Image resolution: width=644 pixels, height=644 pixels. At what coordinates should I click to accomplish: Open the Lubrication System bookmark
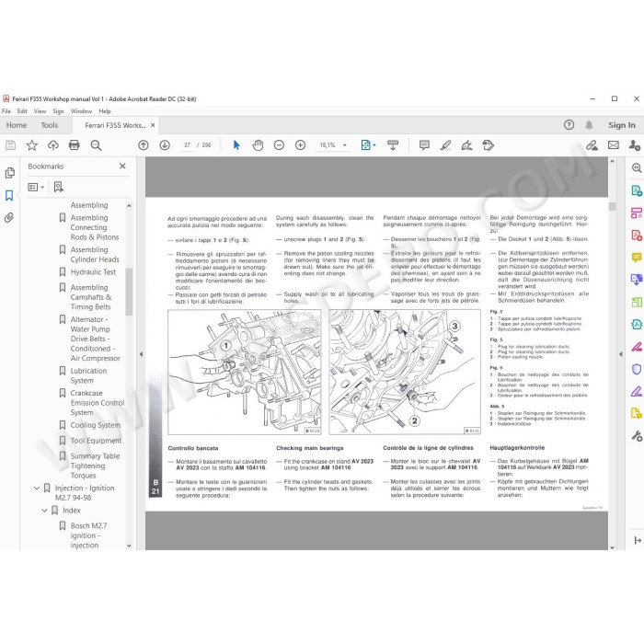point(88,375)
